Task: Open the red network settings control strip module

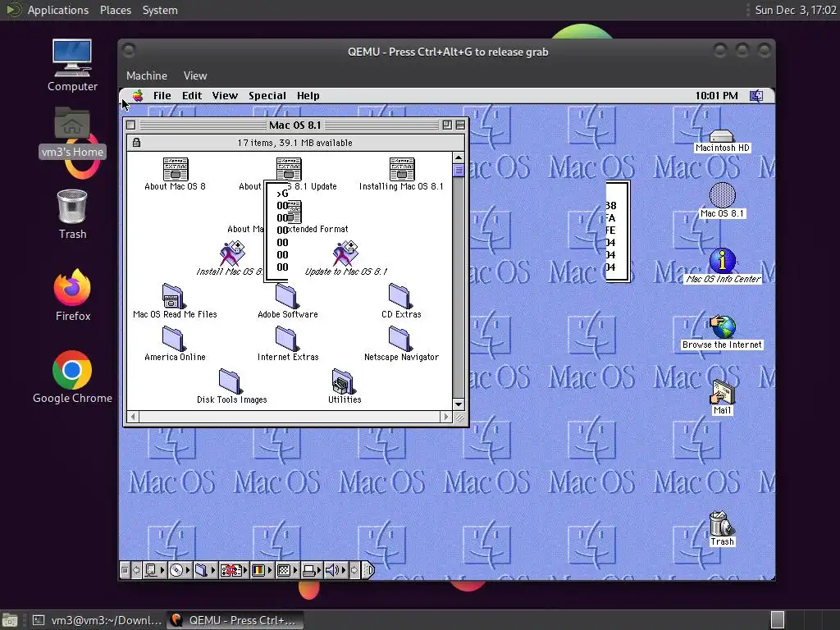Action: coord(234,571)
